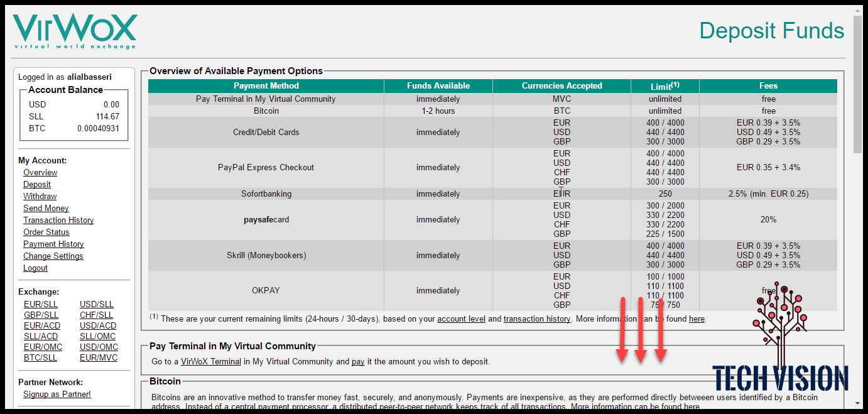The image size is (868, 414).
Task: Click the VirWoX logo
Action: coord(75,32)
